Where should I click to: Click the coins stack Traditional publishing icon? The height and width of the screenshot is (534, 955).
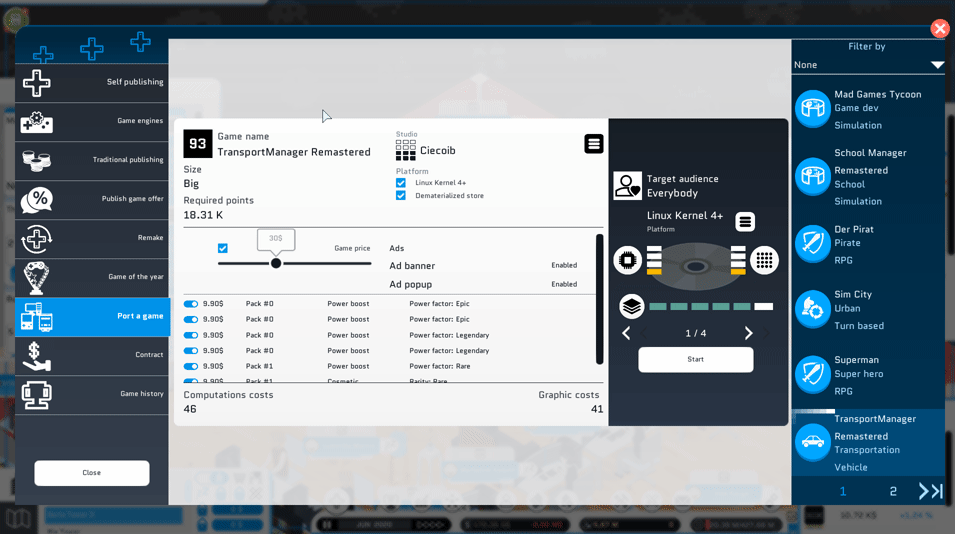point(37,161)
